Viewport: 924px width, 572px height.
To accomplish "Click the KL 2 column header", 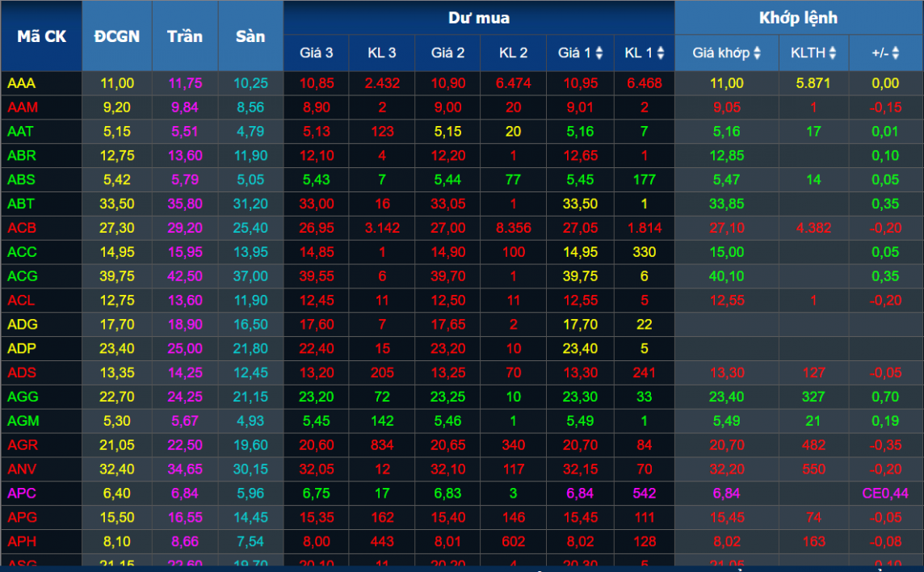I will [513, 53].
